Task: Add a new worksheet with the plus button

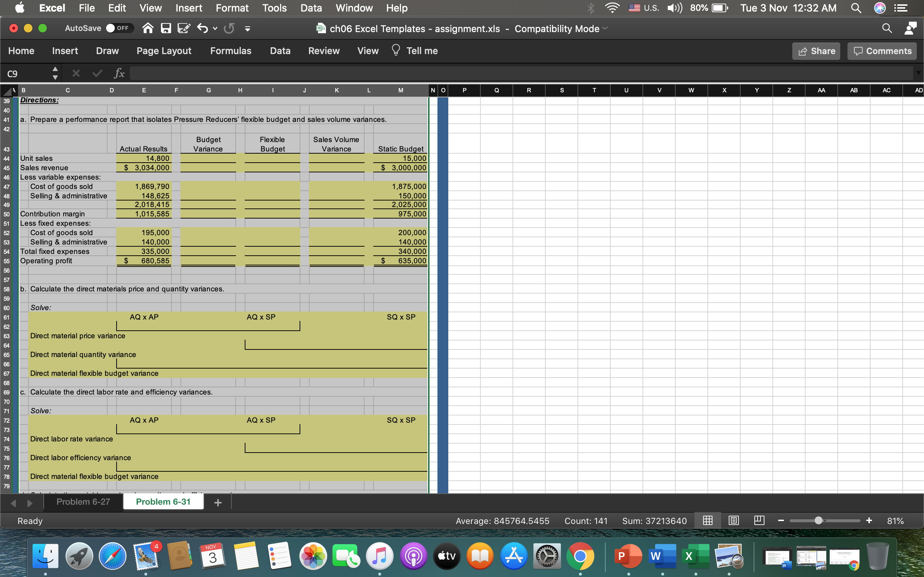Action: (x=218, y=502)
